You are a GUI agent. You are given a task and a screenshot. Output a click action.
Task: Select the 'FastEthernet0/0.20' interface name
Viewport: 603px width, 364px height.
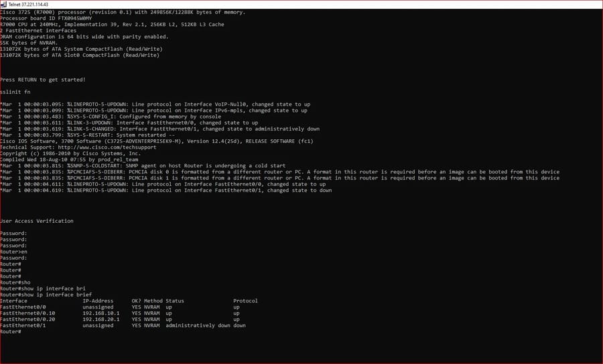(x=27, y=319)
